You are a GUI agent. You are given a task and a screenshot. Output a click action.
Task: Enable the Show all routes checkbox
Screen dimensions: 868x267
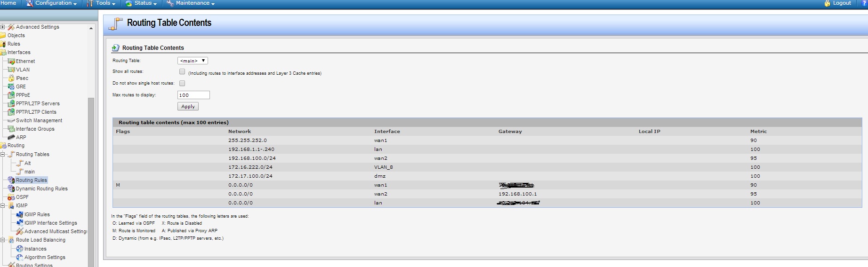[x=182, y=71]
